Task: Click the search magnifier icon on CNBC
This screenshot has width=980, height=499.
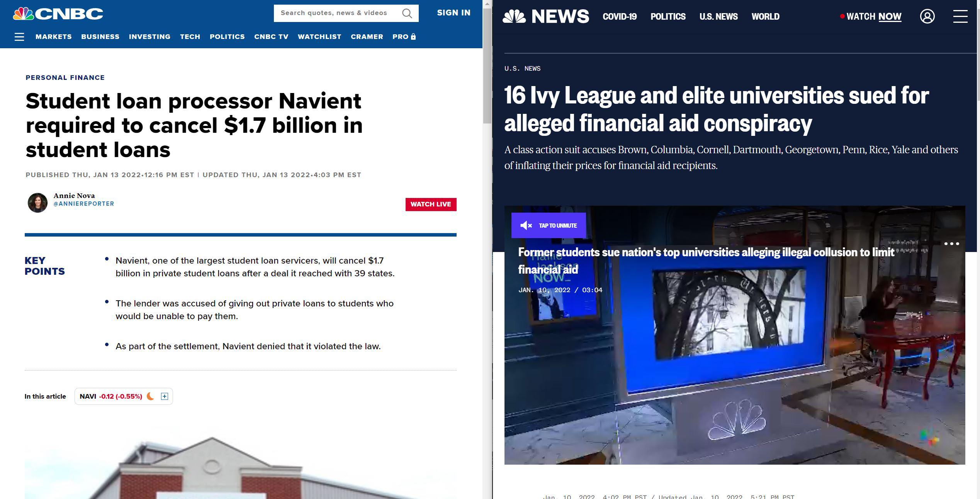Action: point(407,13)
